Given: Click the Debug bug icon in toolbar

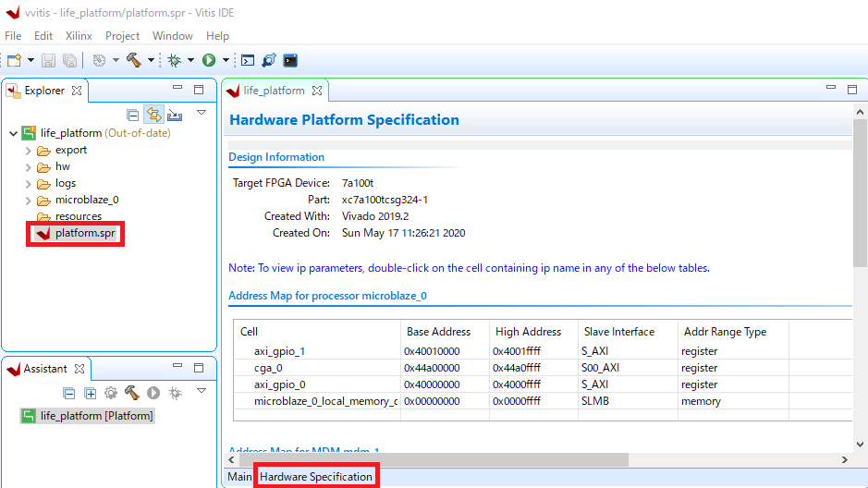Looking at the screenshot, I should (175, 60).
